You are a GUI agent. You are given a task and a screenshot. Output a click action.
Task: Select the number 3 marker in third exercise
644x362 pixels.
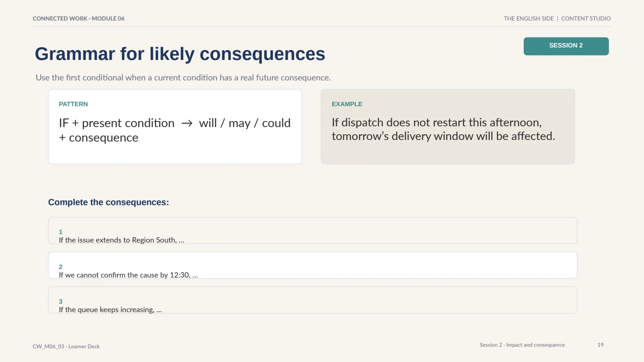coord(61,301)
